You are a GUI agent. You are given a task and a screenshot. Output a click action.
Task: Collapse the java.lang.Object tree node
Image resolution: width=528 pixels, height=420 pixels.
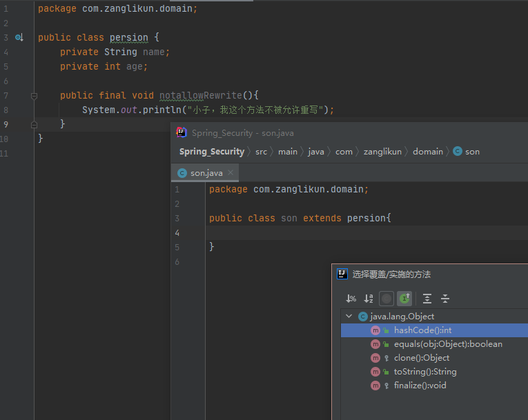(x=349, y=317)
